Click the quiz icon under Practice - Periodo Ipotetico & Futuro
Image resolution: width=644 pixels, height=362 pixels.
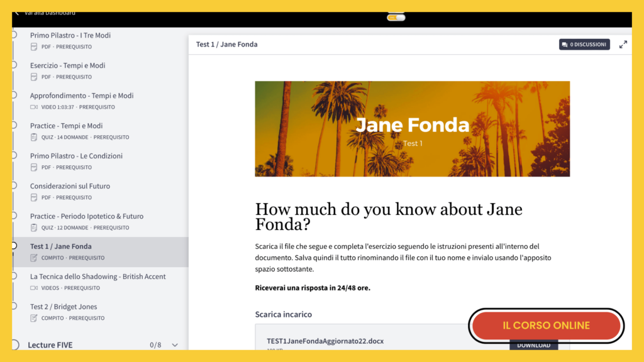pyautogui.click(x=34, y=228)
